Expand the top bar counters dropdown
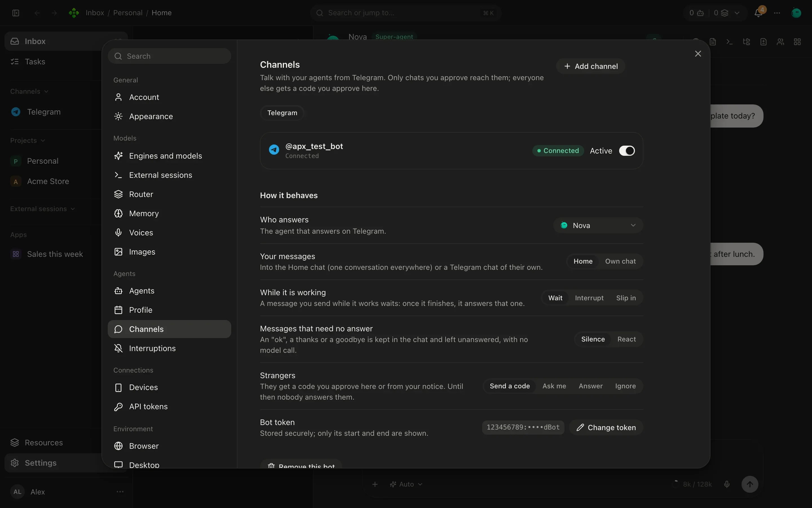812x508 pixels. (737, 13)
